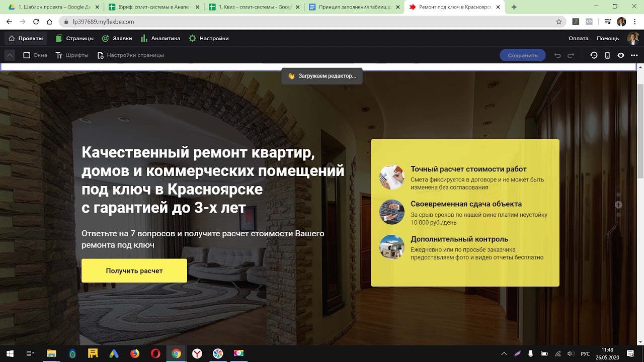Switch to mobile device preview

[x=607, y=55]
